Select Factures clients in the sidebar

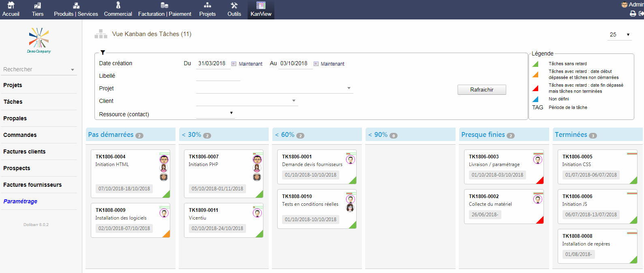(x=24, y=151)
